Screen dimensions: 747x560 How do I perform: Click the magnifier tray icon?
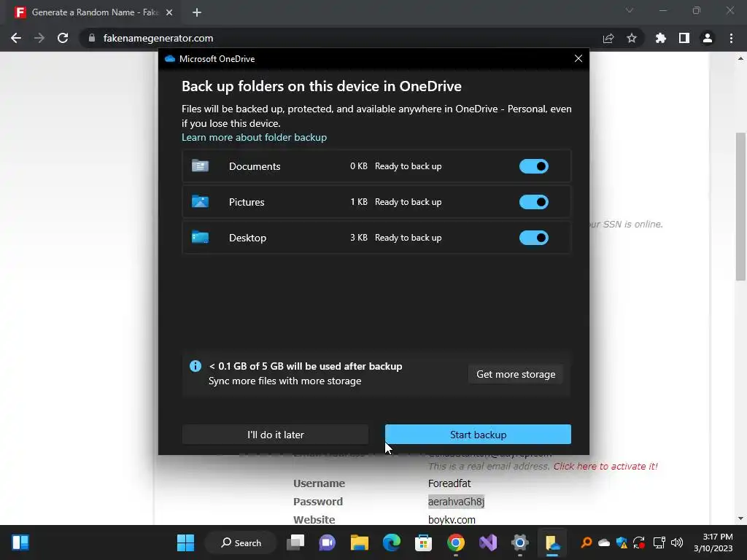pos(587,542)
